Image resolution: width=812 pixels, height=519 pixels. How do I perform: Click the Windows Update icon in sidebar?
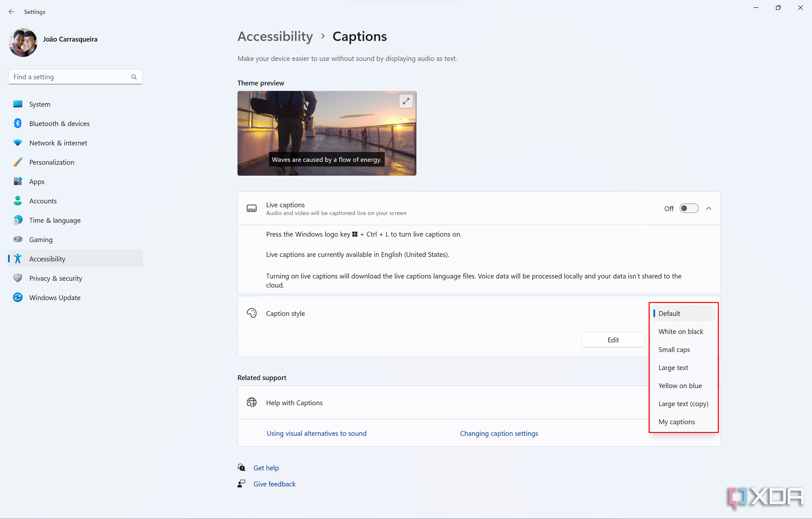(x=17, y=297)
